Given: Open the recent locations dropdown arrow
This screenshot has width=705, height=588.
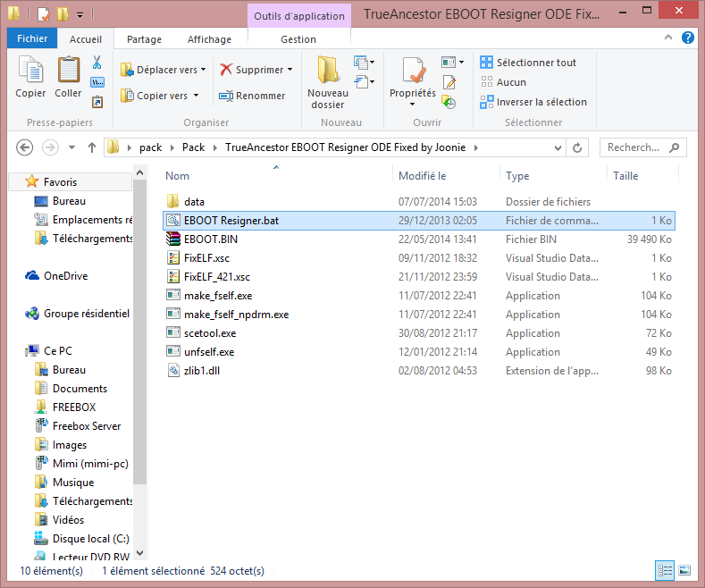Looking at the screenshot, I should [x=72, y=147].
